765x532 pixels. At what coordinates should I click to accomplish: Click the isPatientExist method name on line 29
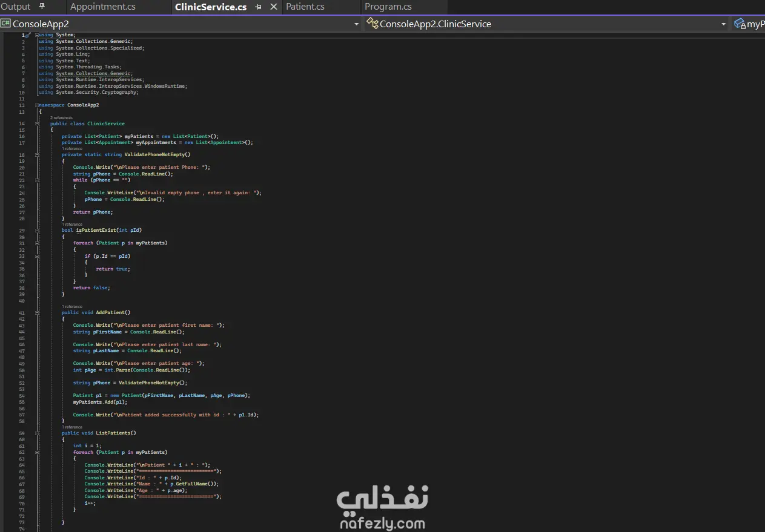point(96,230)
